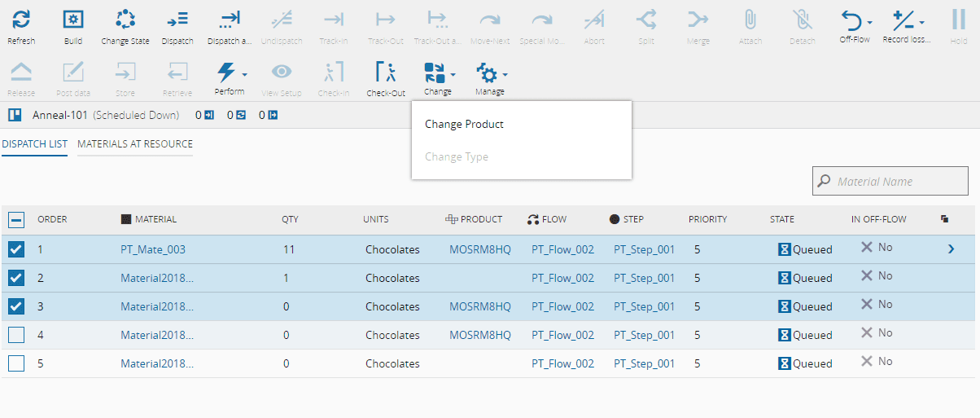Open the PT_Mate_003 material link
The image size is (980, 418).
tap(153, 249)
